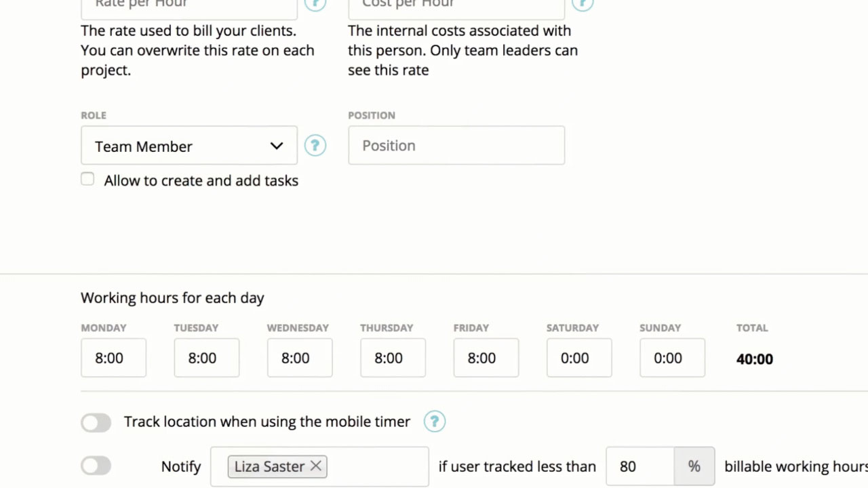Select the Saturday working hours field
868x488 pixels.
(579, 358)
